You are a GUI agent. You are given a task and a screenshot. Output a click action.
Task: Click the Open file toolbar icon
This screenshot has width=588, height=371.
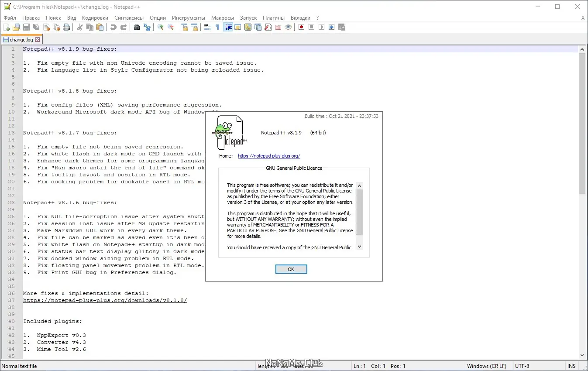coord(16,27)
